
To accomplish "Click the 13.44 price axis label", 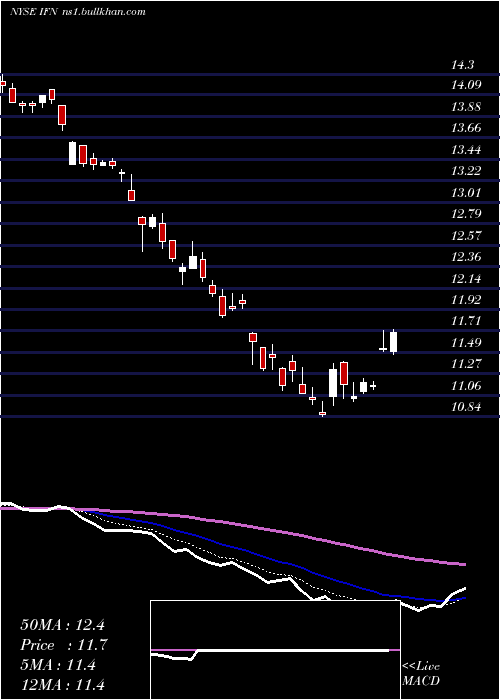I will coord(466,150).
